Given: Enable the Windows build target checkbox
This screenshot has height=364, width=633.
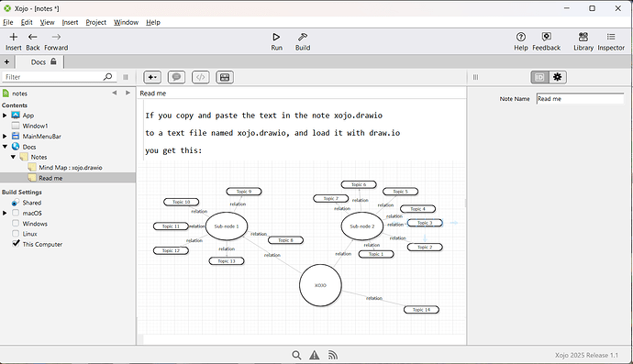Looking at the screenshot, I should click(x=16, y=223).
